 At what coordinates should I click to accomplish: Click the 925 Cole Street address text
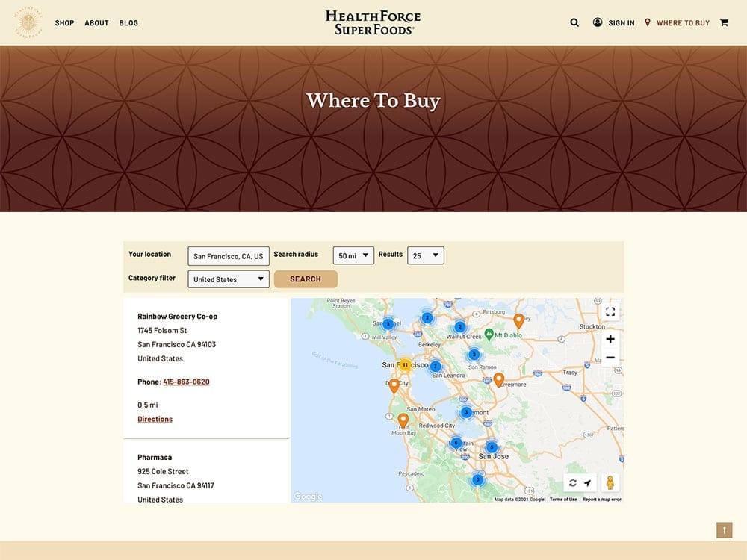pos(163,471)
